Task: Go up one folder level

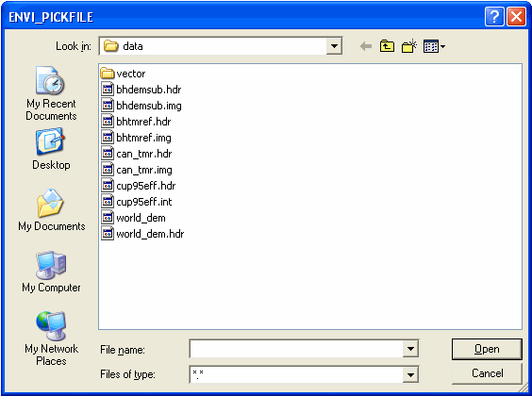Action: [x=387, y=46]
